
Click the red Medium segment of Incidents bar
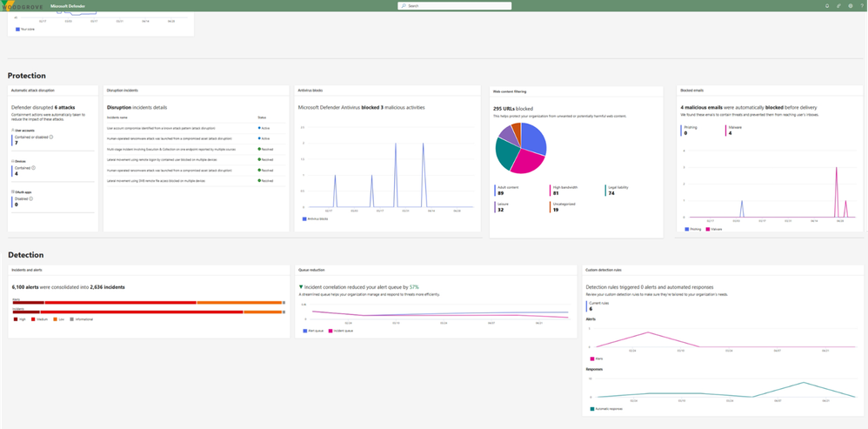pyautogui.click(x=141, y=312)
